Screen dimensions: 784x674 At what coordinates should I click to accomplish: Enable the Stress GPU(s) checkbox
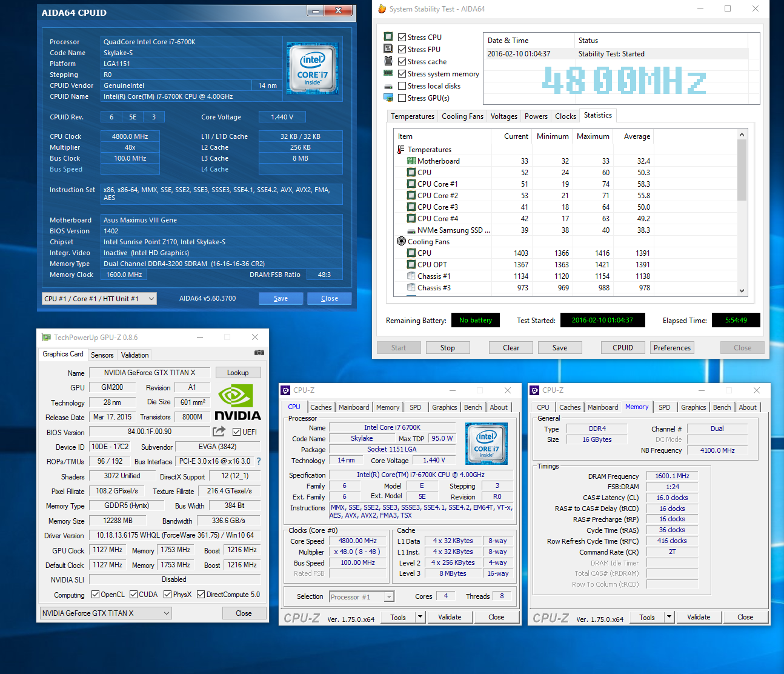[x=402, y=98]
